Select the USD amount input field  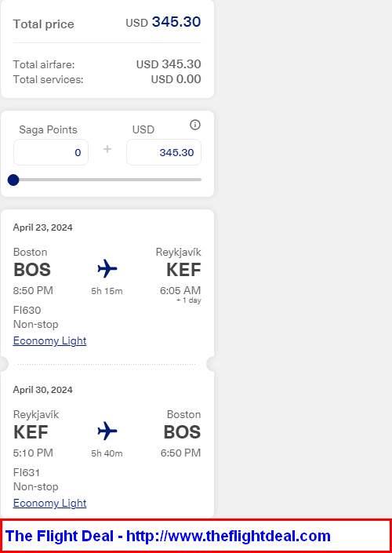coord(164,152)
